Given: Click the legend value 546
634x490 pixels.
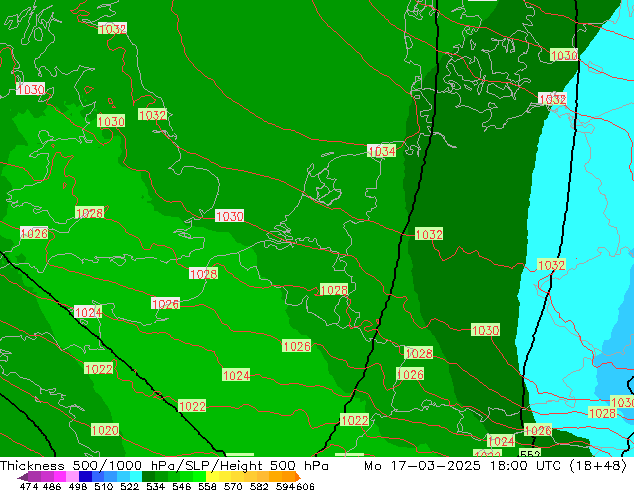Looking at the screenshot, I should [181, 486].
